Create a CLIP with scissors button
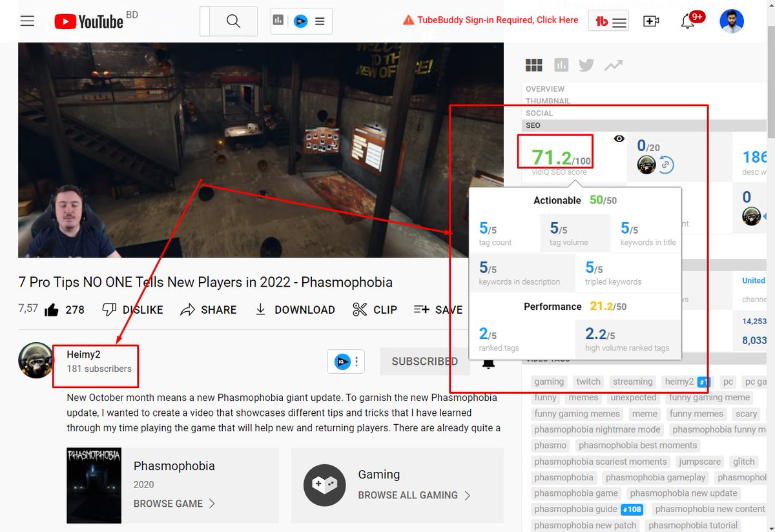 coord(375,310)
